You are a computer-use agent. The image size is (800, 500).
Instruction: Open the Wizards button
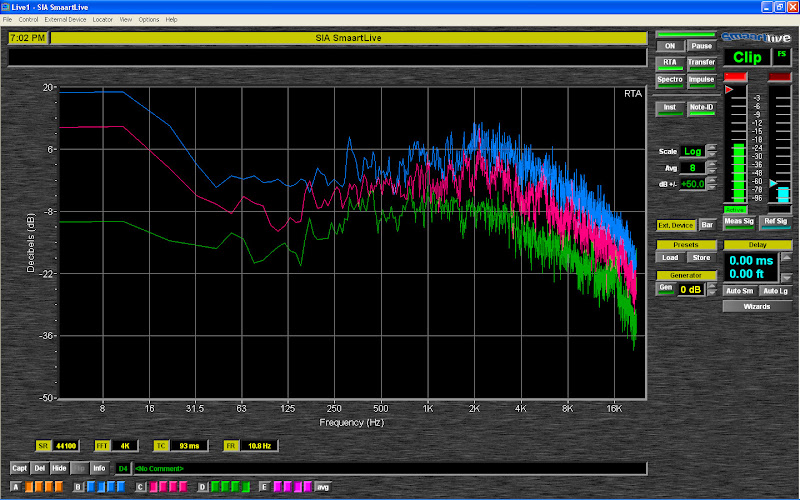click(757, 307)
